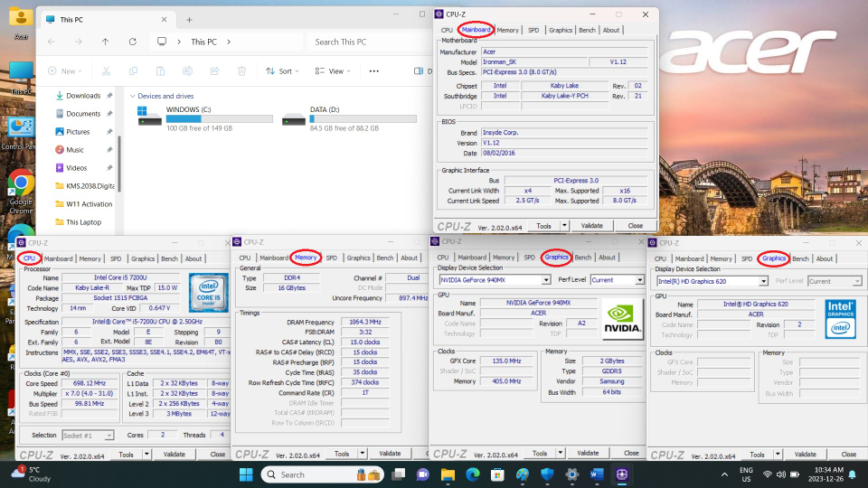The width and height of the screenshot is (868, 488).
Task: Open the Perf Level dropdown in NVIDIA window
Action: click(639, 280)
